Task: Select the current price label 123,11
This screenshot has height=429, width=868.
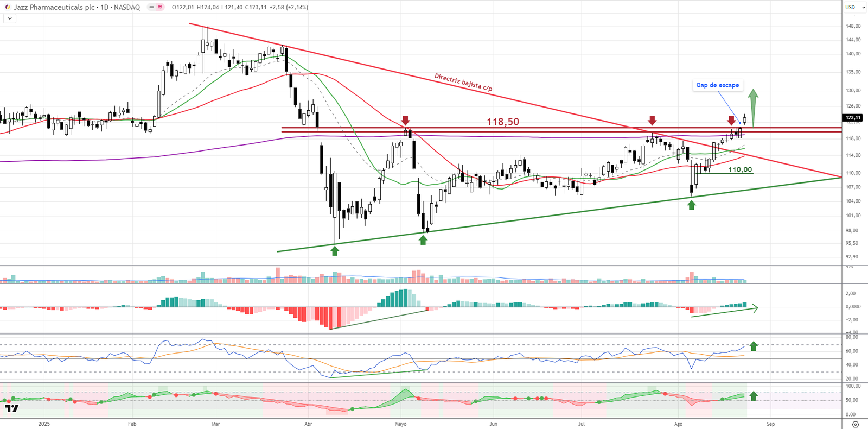Action: pyautogui.click(x=853, y=118)
